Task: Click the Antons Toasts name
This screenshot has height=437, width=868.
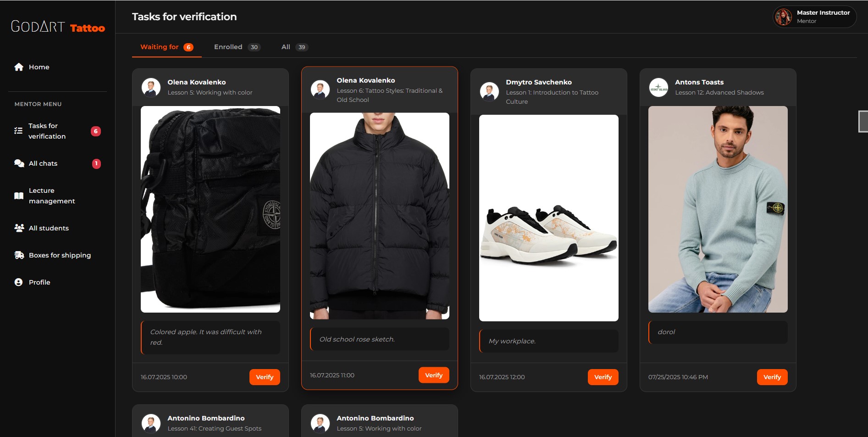Action: (x=699, y=82)
